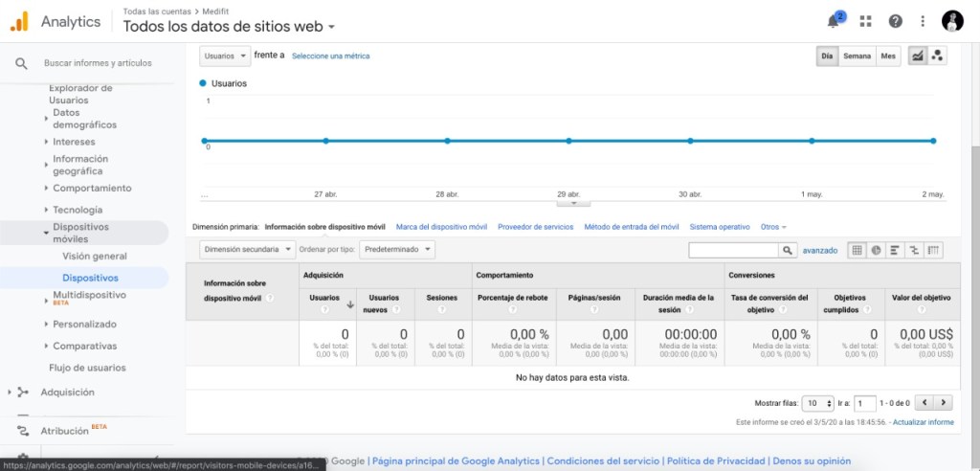Select Sistema operativo dimension

[720, 227]
